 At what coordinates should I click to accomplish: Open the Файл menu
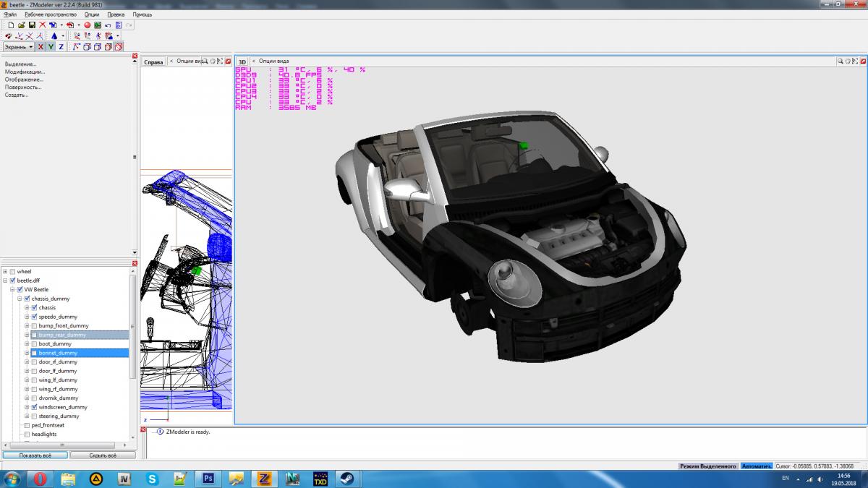[10, 14]
